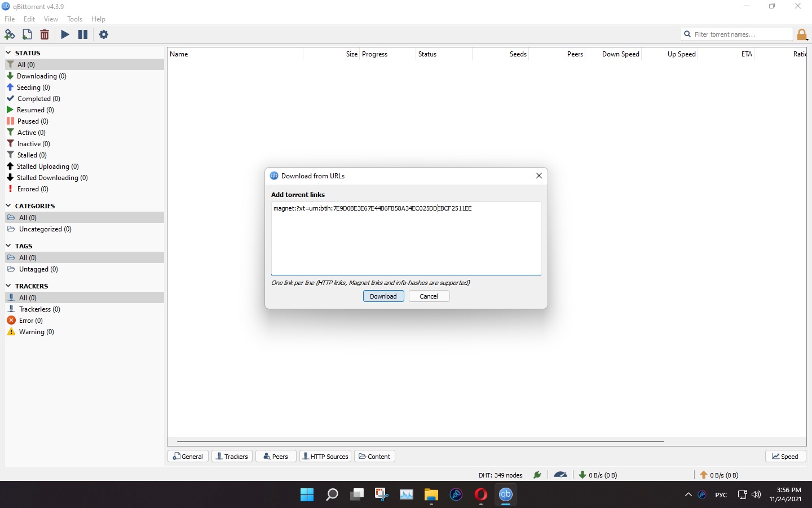Click the lock UI icon

[x=802, y=34]
